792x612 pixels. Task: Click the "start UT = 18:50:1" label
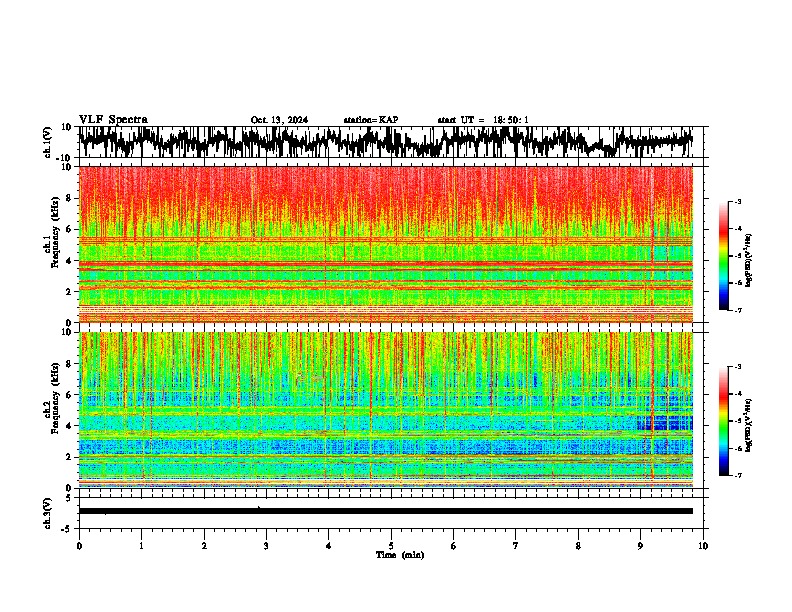click(x=483, y=120)
